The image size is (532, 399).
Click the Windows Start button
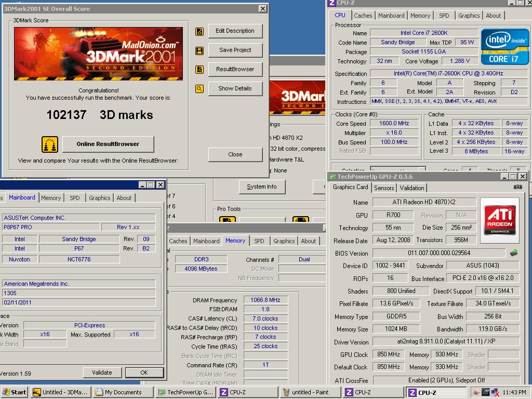click(x=15, y=392)
